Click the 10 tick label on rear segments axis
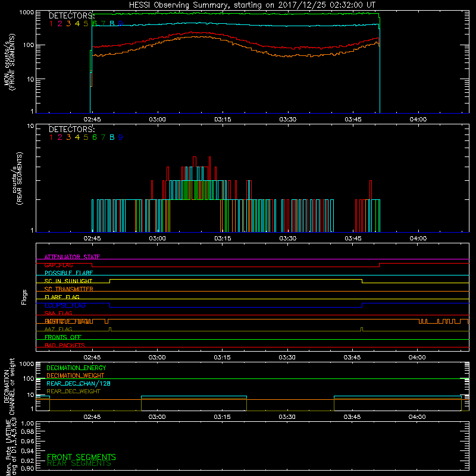476x476 pixels. [30, 126]
